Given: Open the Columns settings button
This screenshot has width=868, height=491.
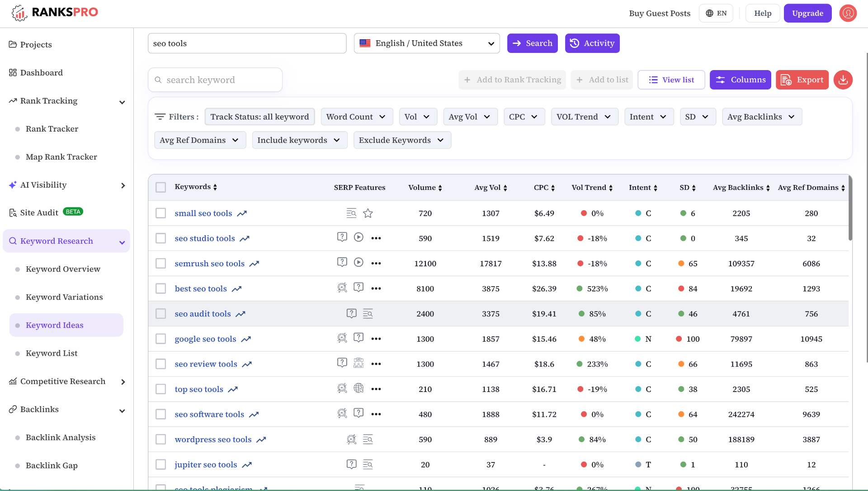Looking at the screenshot, I should tap(741, 80).
